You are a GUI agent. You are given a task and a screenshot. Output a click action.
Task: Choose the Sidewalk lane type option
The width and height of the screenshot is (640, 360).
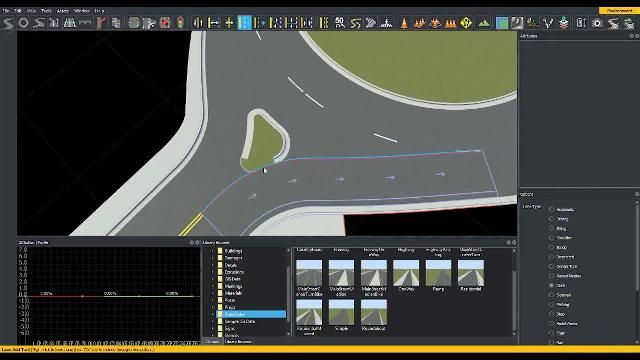[551, 295]
